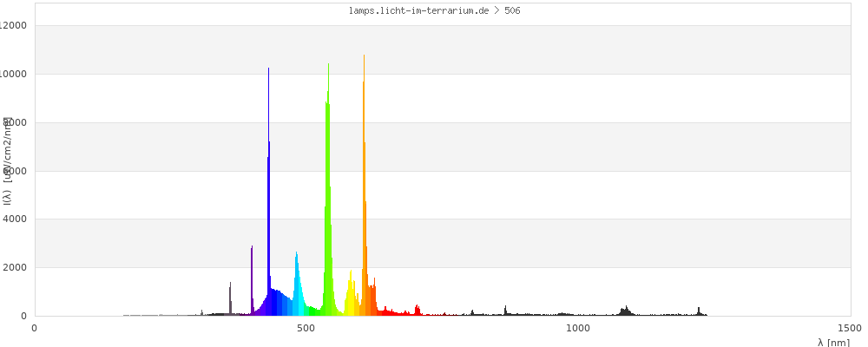868x347 pixels.
Task: Click the x-axis label '500'
Action: point(306,328)
